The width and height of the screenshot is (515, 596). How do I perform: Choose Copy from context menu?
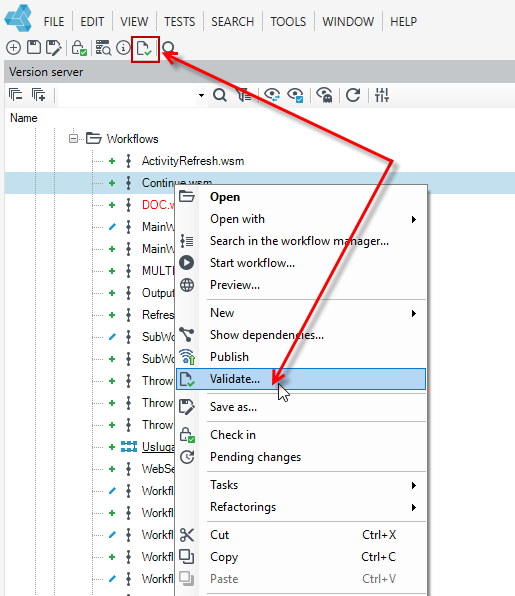tap(301, 557)
